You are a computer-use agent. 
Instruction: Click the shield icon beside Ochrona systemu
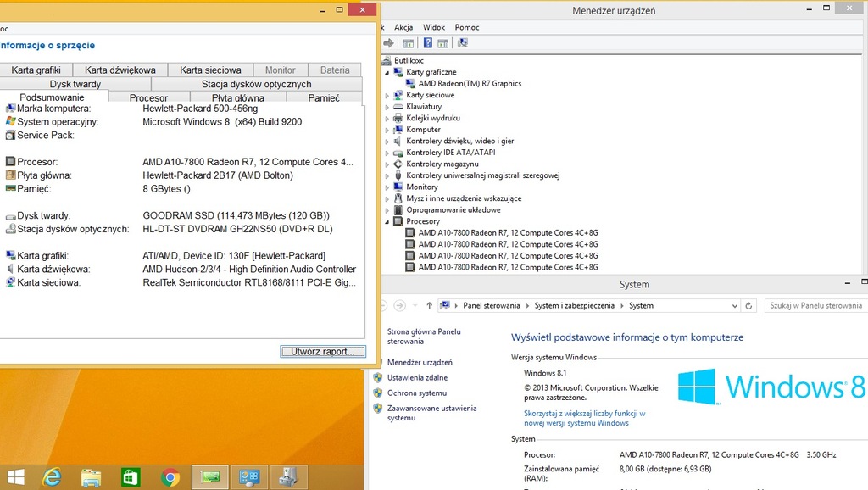pos(377,393)
